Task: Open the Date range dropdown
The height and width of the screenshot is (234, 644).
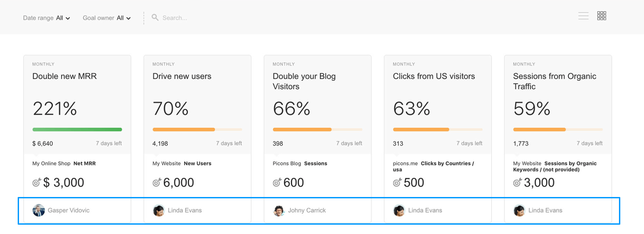Action: 46,18
